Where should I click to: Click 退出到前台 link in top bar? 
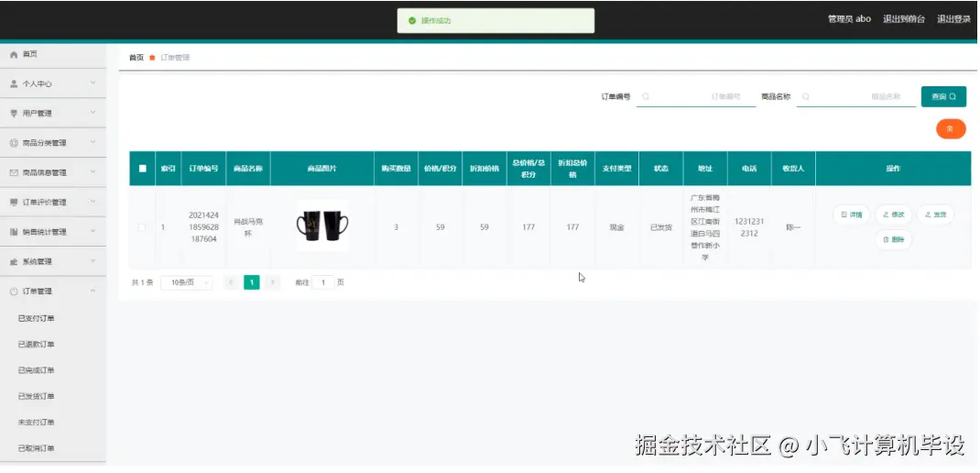tap(904, 19)
